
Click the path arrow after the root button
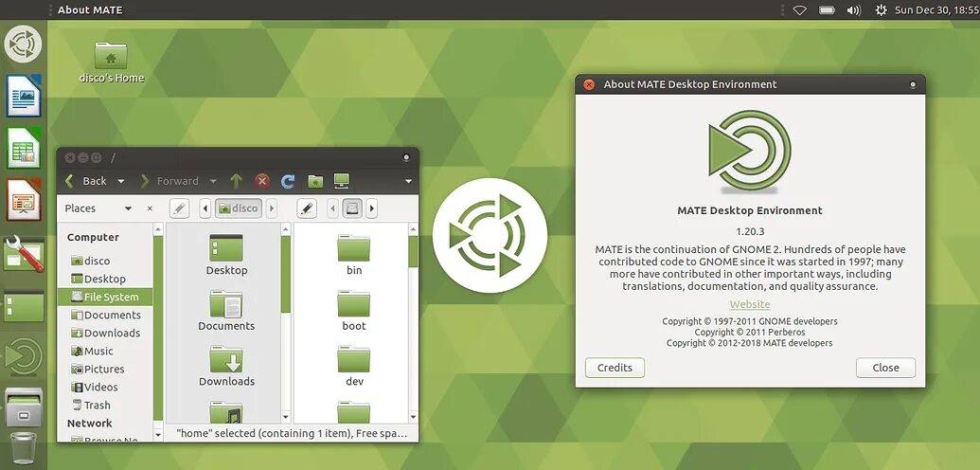tap(372, 208)
